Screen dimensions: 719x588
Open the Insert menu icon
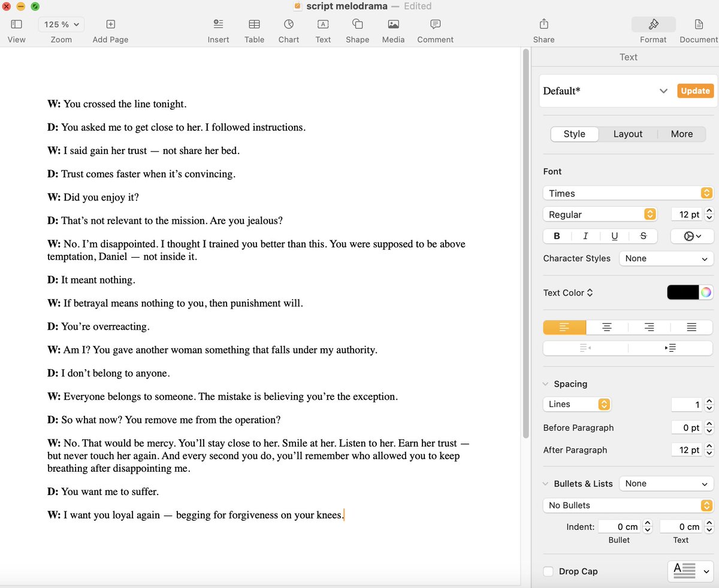(218, 24)
